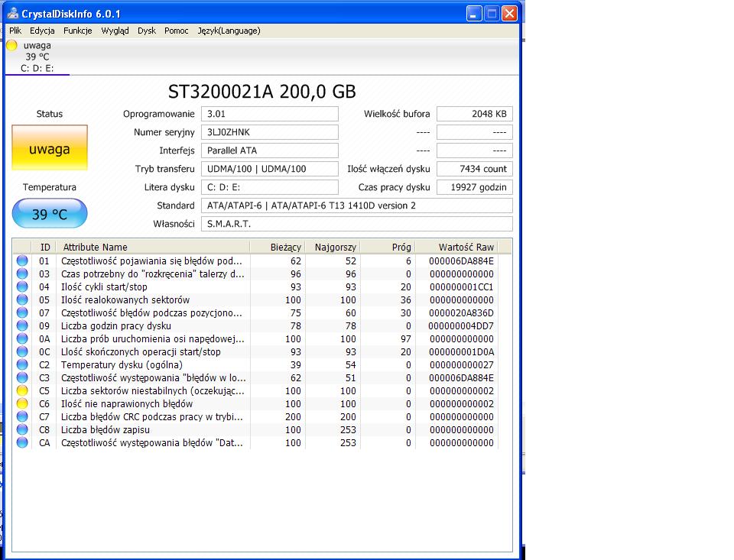Viewport: 734px width, 560px height.
Task: Open the Język(Language) menu
Action: point(229,31)
